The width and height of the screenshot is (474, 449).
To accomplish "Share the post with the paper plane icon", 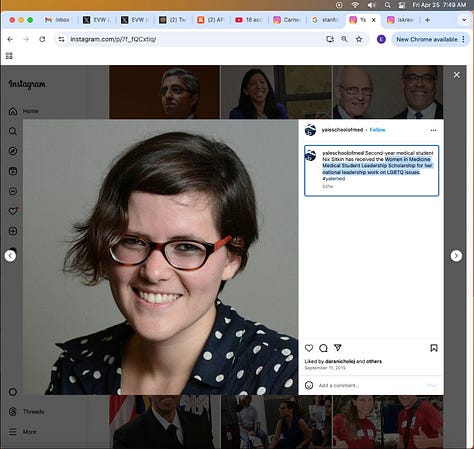I will pyautogui.click(x=338, y=348).
